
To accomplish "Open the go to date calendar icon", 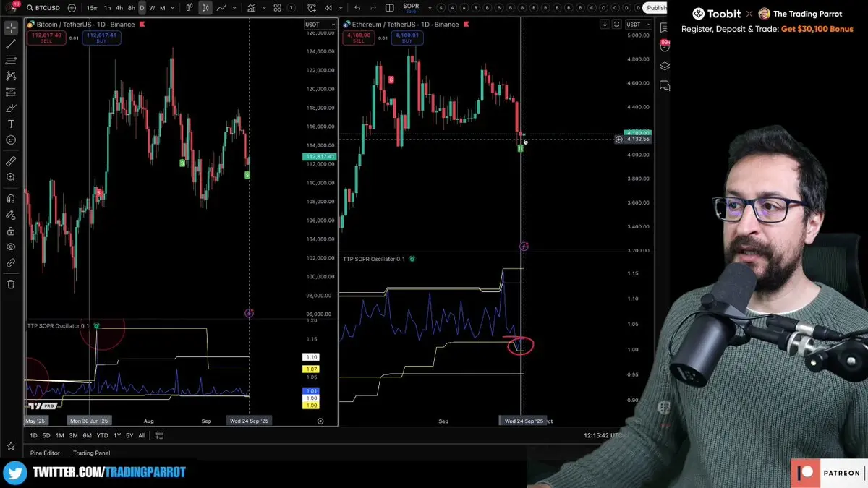I will [x=159, y=435].
